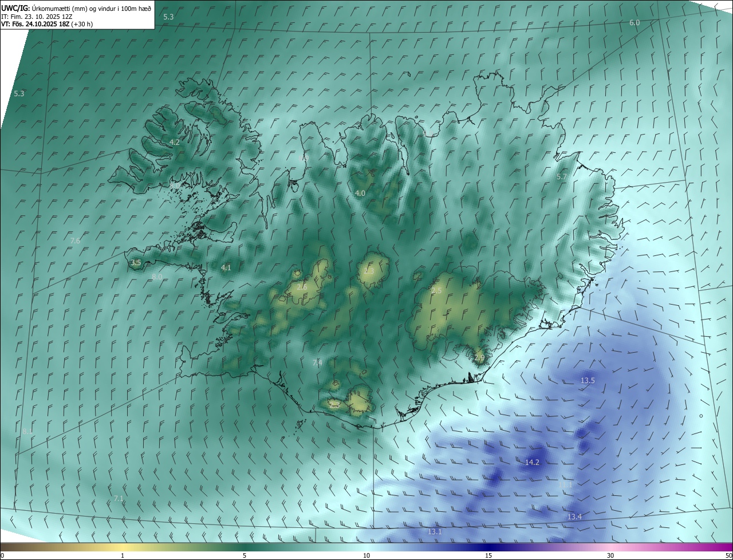Click the 2.9 value label on the map
This screenshot has height=560, width=733.
tap(479, 357)
